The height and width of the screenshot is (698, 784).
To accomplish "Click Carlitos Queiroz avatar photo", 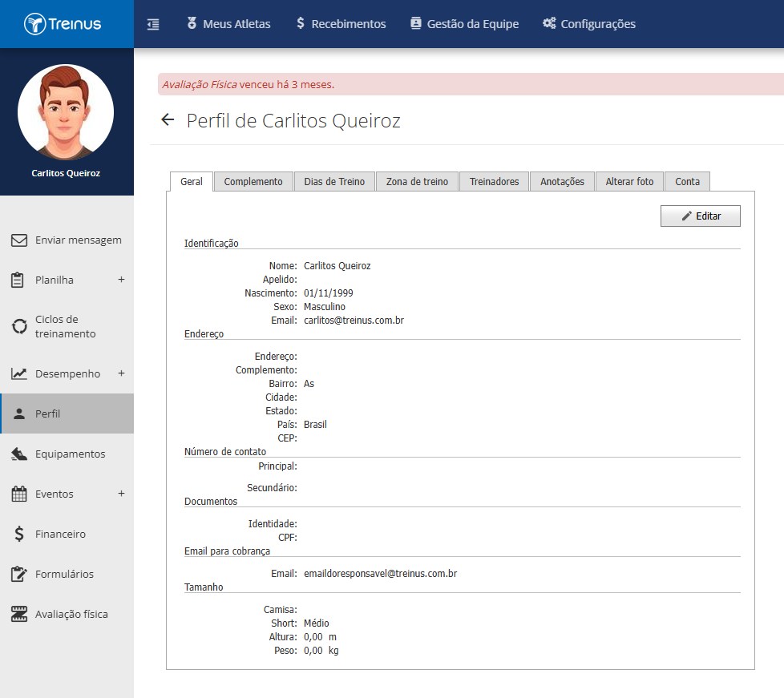I will [x=66, y=112].
